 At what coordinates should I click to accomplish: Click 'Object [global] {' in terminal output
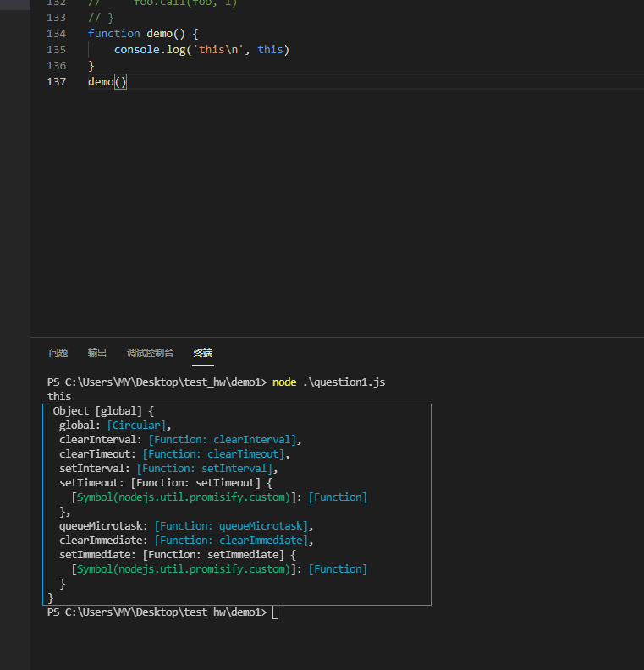(x=103, y=411)
